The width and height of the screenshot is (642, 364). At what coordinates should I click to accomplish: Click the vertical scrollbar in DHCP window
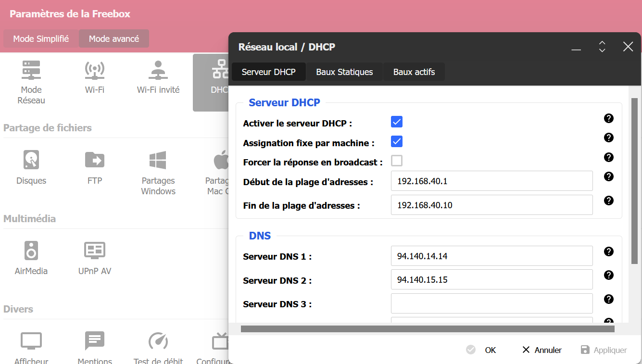coord(634,181)
